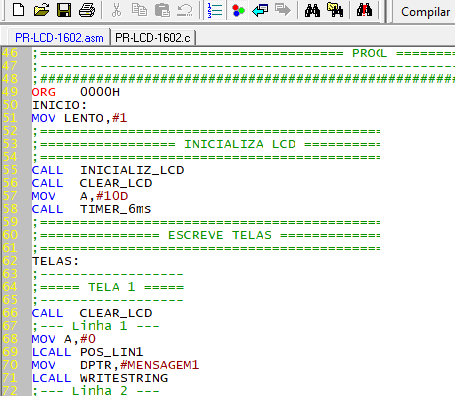Print the document with the printer icon

coord(87,10)
